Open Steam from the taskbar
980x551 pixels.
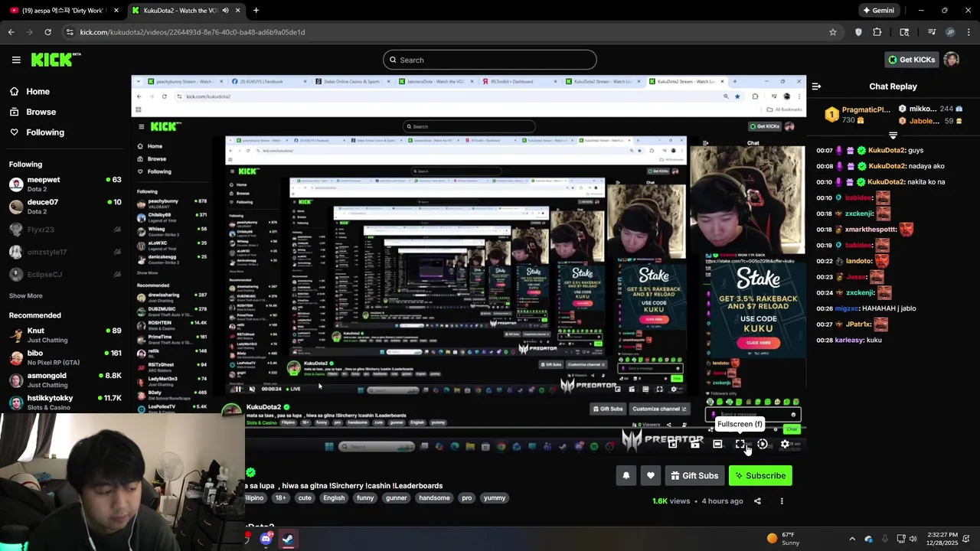288,539
